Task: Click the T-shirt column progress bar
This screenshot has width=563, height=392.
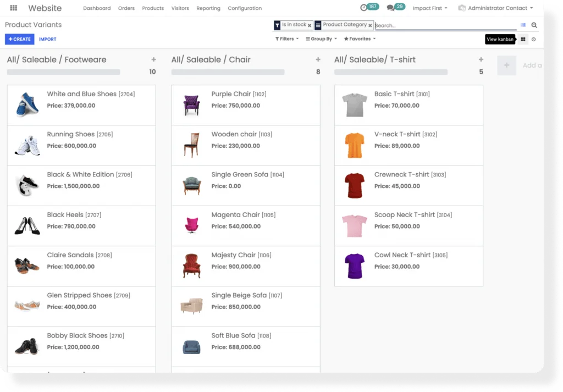Action: tap(391, 72)
